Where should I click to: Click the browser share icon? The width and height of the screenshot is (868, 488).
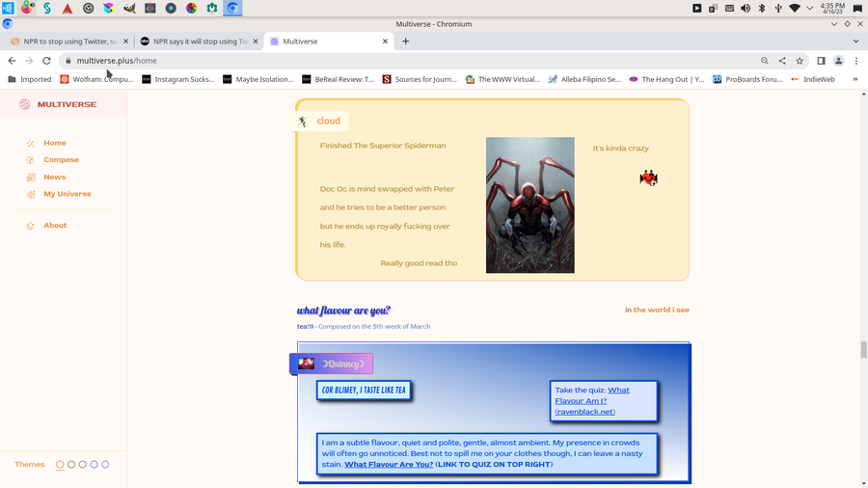[x=782, y=61]
